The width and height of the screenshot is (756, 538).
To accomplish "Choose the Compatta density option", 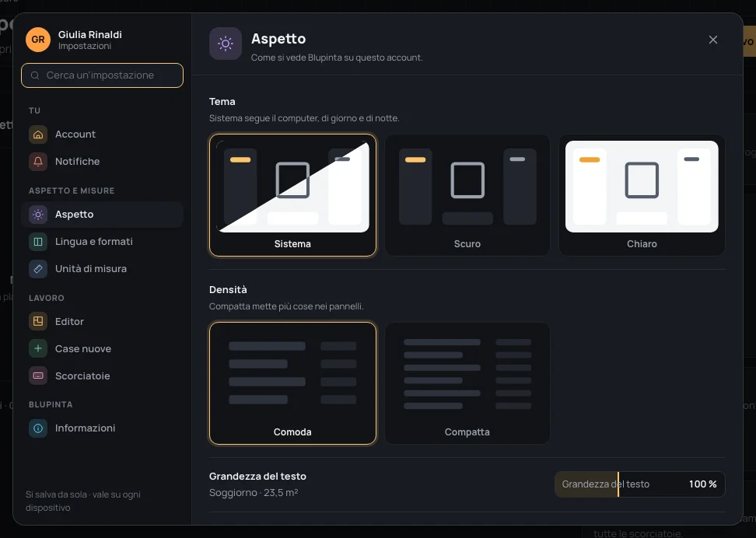I will coord(467,383).
